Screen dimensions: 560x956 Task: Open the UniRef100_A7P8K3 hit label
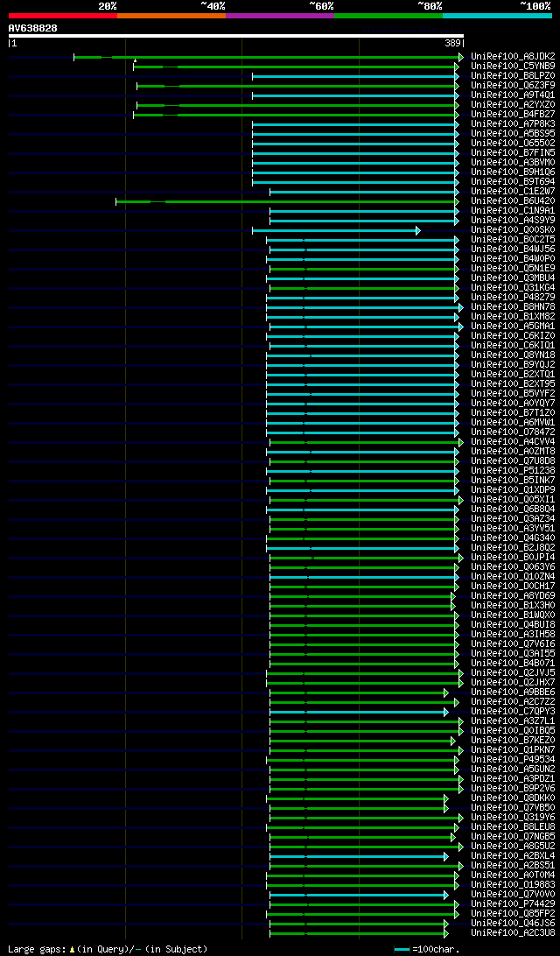pos(513,123)
